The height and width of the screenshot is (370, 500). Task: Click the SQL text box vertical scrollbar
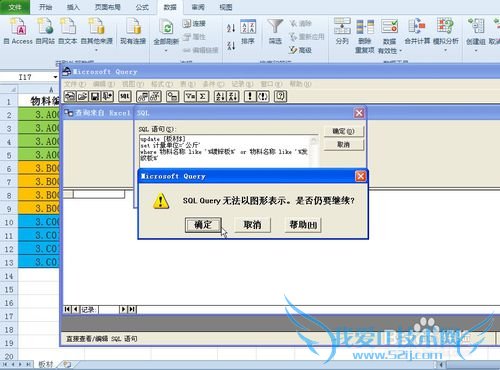(x=314, y=151)
